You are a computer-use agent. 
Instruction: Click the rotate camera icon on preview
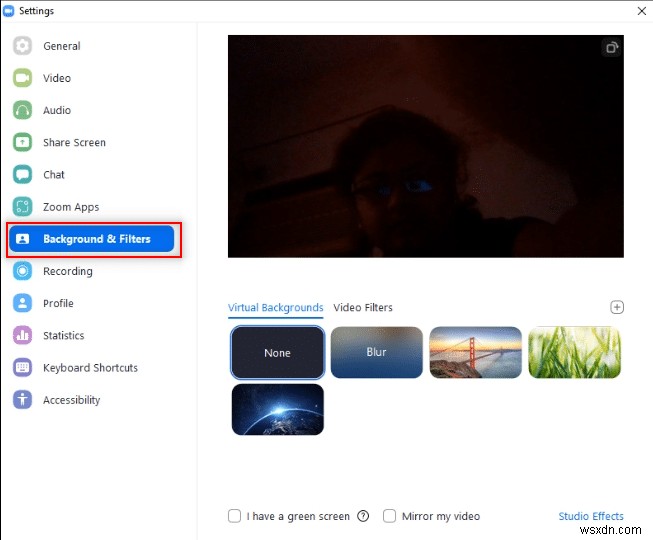(x=611, y=47)
